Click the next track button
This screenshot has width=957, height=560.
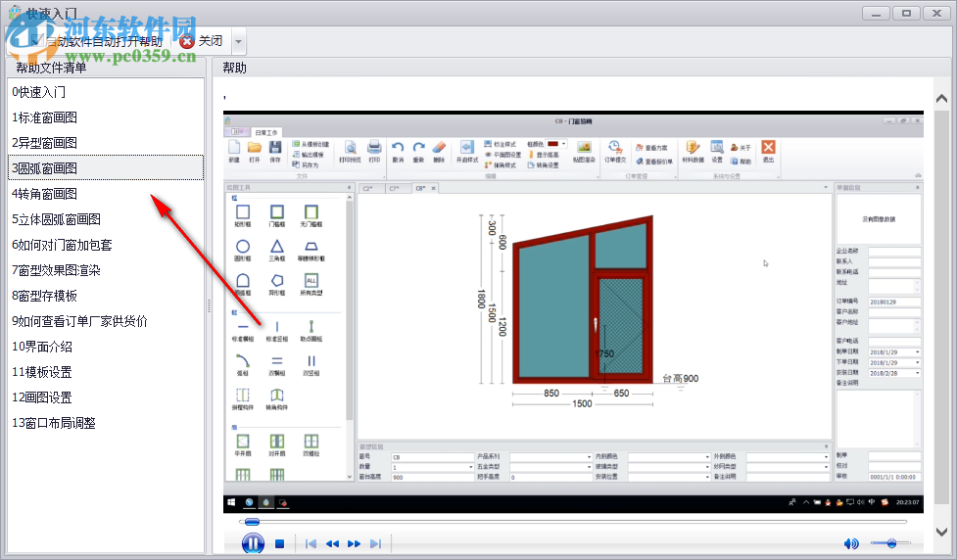(375, 543)
